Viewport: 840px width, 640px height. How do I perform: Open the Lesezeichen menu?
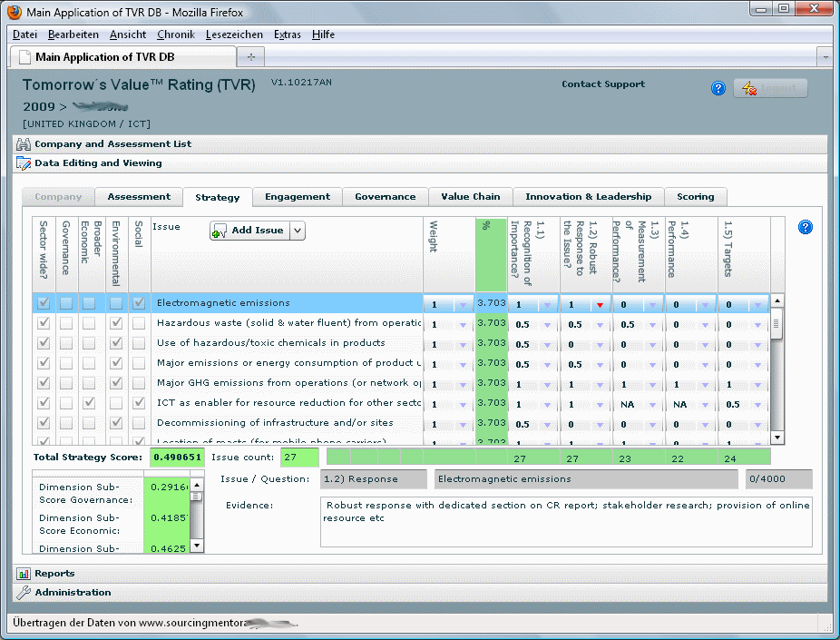[234, 34]
